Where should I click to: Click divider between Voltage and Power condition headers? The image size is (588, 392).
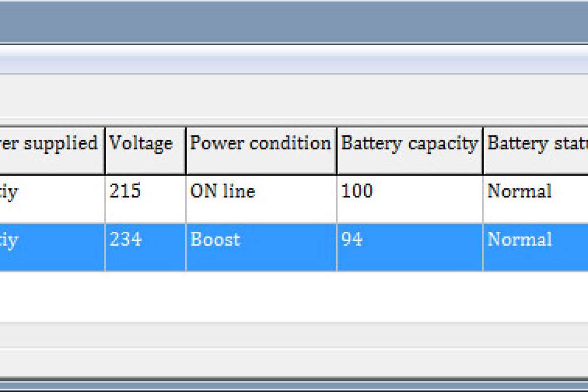point(186,150)
